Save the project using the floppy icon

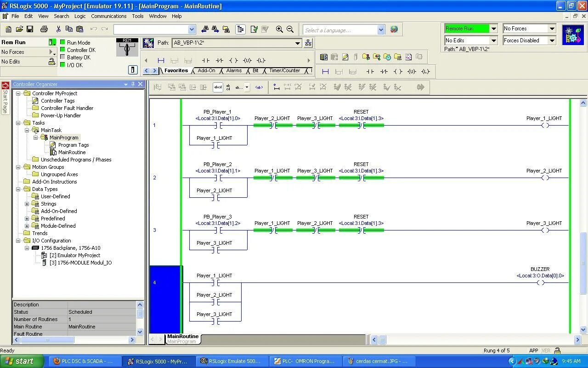30,29
